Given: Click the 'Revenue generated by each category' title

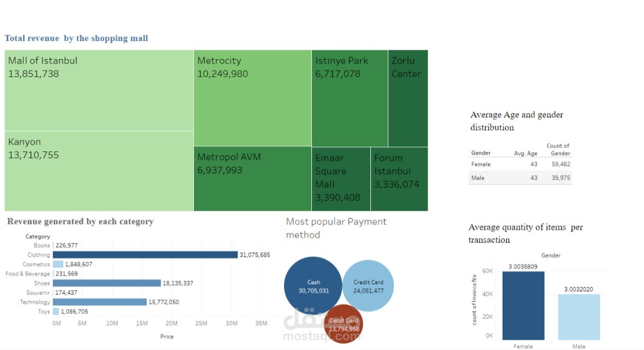Looking at the screenshot, I should pos(80,222).
